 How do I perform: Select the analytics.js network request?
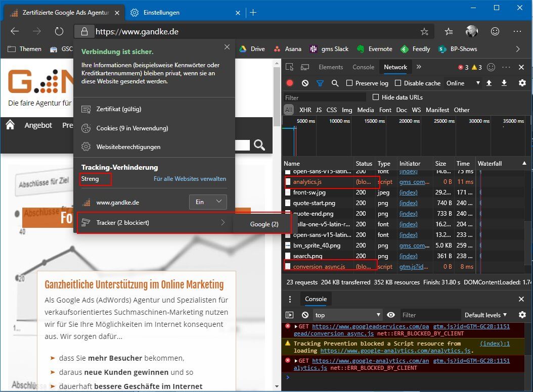tap(307, 182)
